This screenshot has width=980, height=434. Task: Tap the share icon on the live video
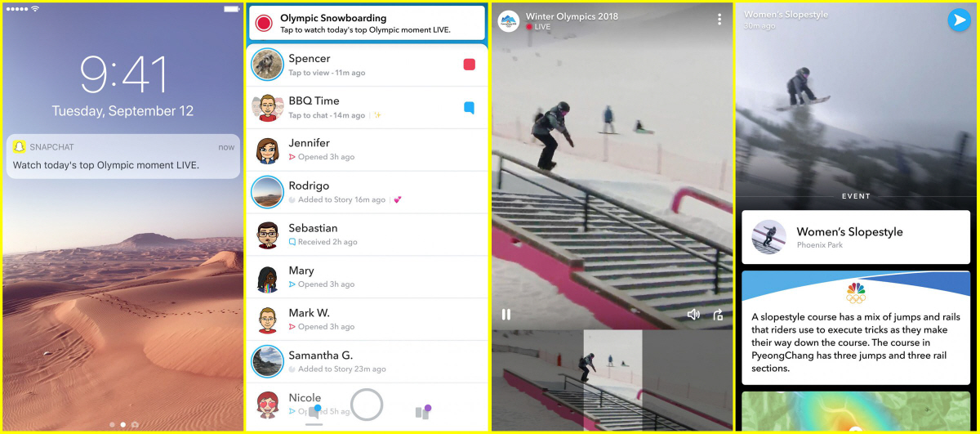click(x=718, y=315)
